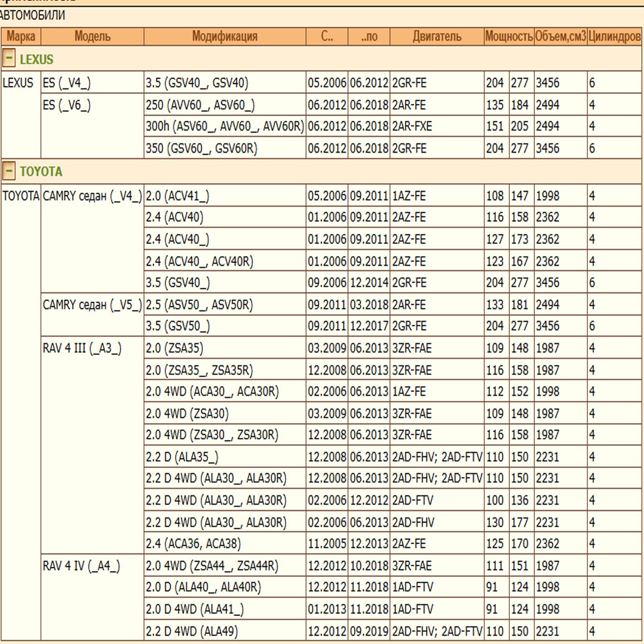Select the RAV 4 IV (_A4_) model cell

81,566
